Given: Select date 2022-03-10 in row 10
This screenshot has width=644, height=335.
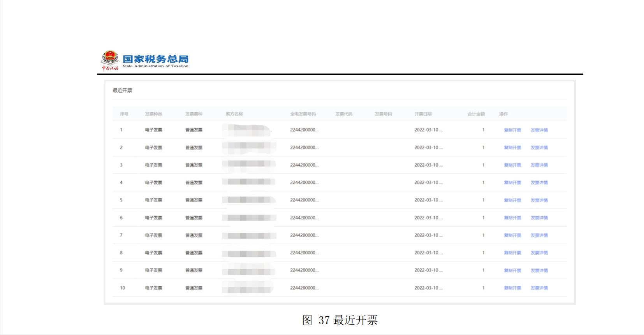Looking at the screenshot, I should [x=428, y=288].
